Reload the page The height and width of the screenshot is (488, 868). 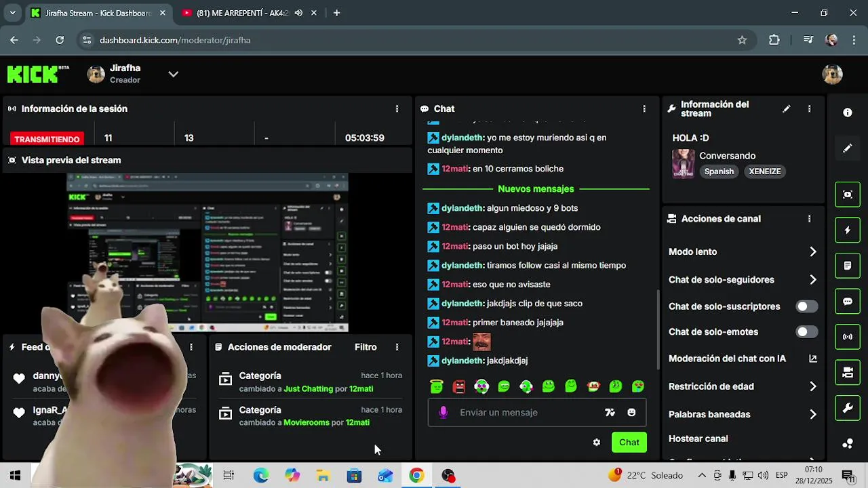[60, 40]
